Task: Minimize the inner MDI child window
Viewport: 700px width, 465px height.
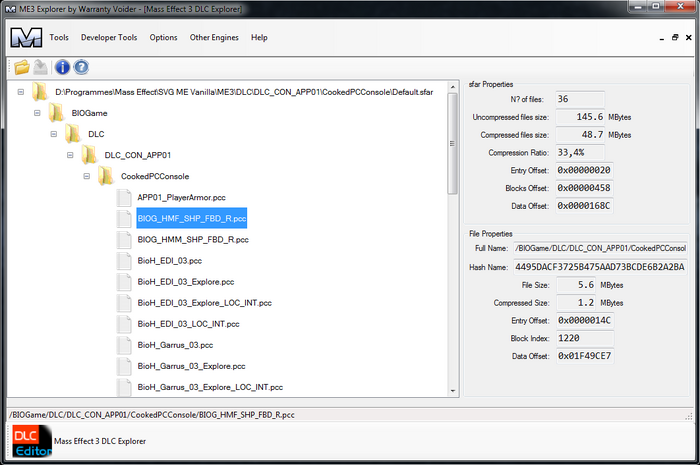Action: pos(662,38)
